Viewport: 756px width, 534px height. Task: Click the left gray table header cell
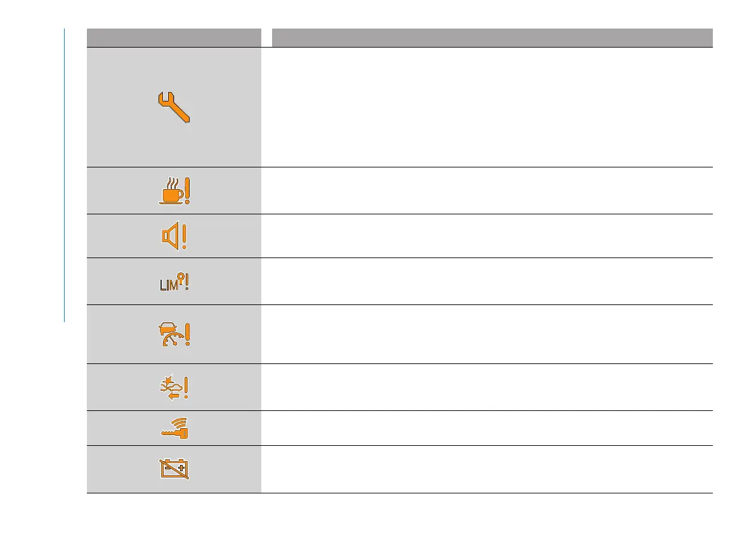174,37
